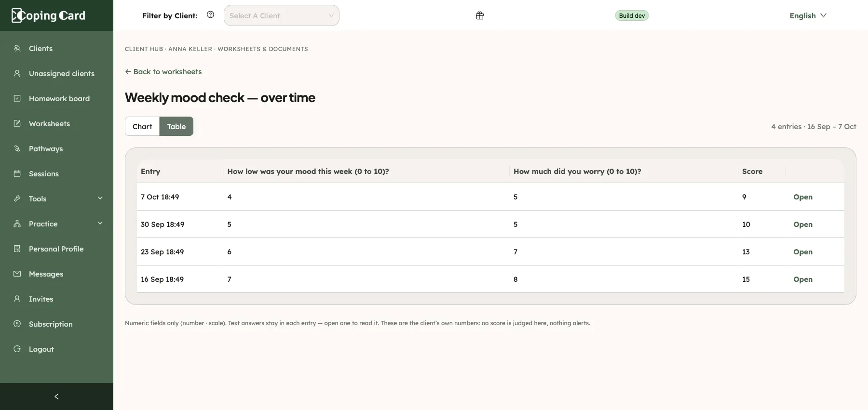Click the Messages envelope icon
The width and height of the screenshot is (868, 410).
click(x=17, y=274)
